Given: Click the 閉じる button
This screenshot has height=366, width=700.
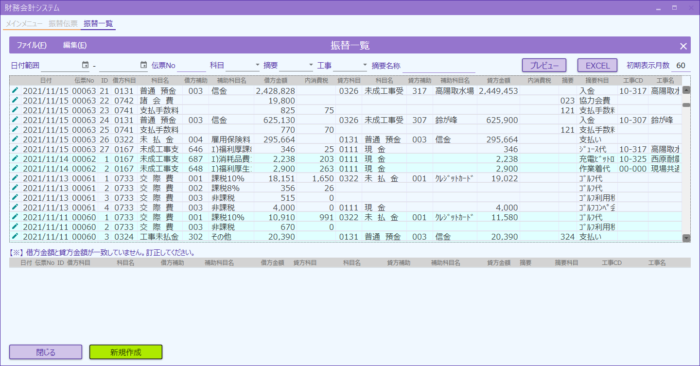Looking at the screenshot, I should [x=46, y=352].
